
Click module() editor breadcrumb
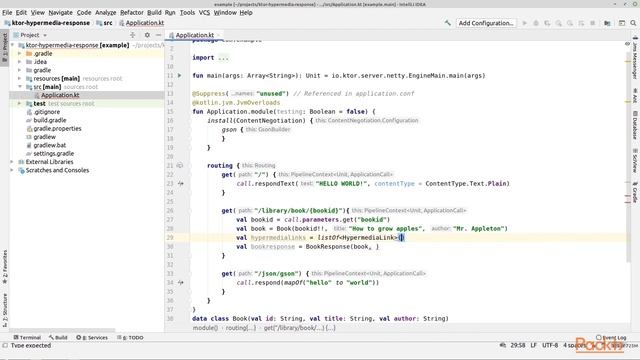pos(205,328)
